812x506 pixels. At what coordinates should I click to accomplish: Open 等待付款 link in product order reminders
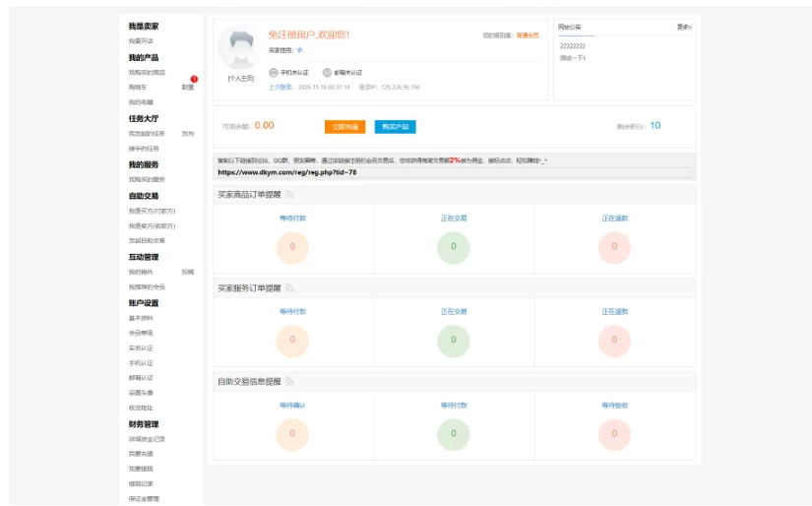pos(292,218)
